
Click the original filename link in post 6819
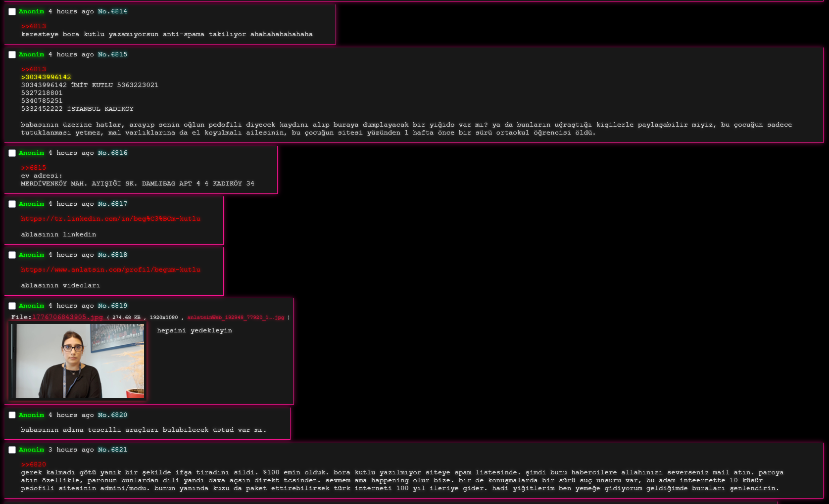[x=236, y=318]
